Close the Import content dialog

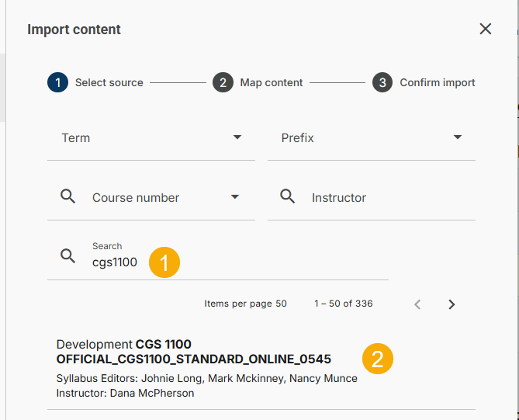pos(485,29)
